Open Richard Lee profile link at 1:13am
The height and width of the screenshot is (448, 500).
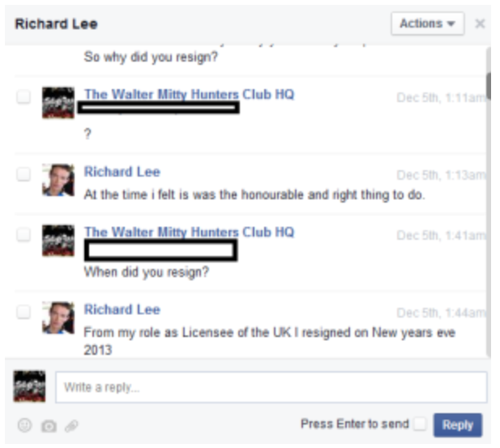point(122,172)
